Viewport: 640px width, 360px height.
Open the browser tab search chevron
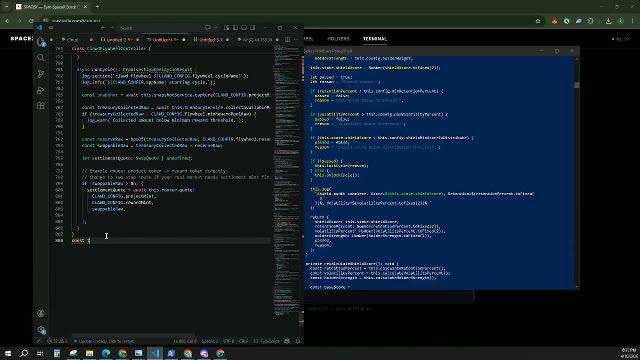coord(7,7)
